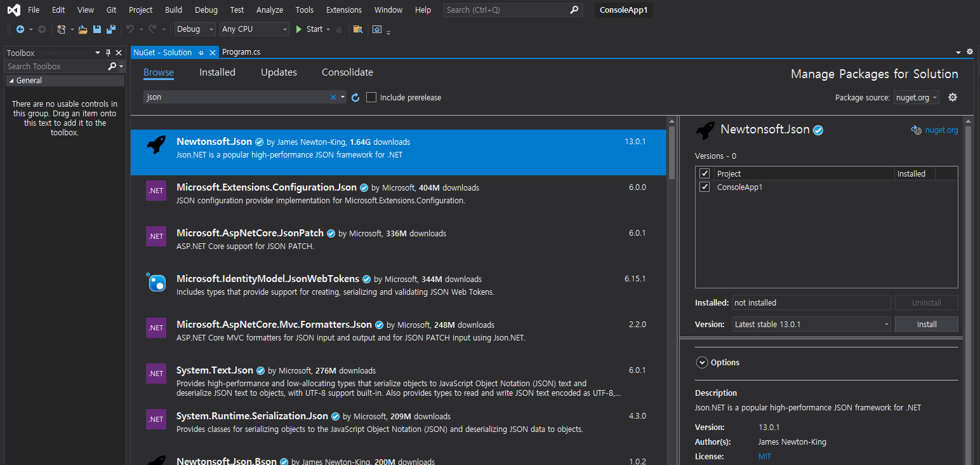The height and width of the screenshot is (465, 980).
Task: Click the Newtonsoft.Json rocket icon in results list
Action: click(156, 145)
